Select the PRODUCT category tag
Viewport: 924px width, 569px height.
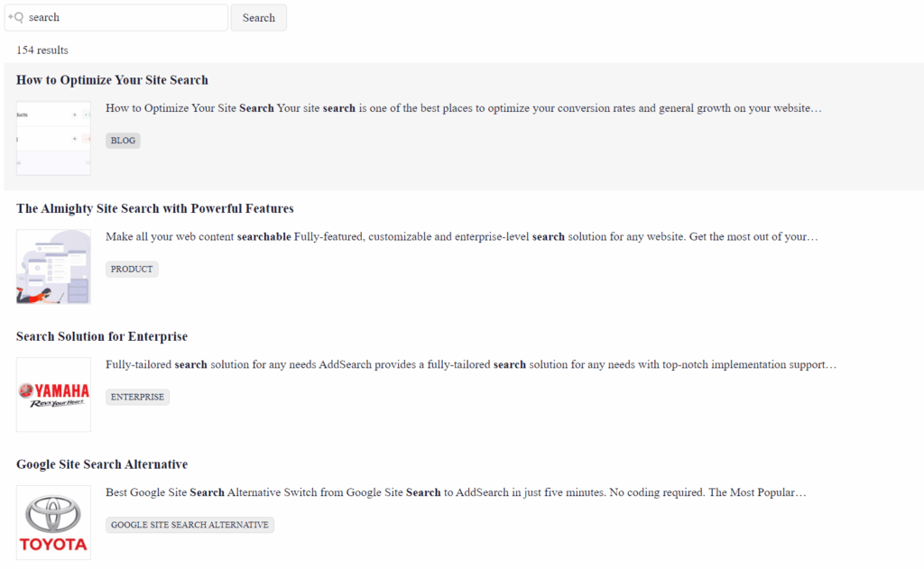pos(132,269)
